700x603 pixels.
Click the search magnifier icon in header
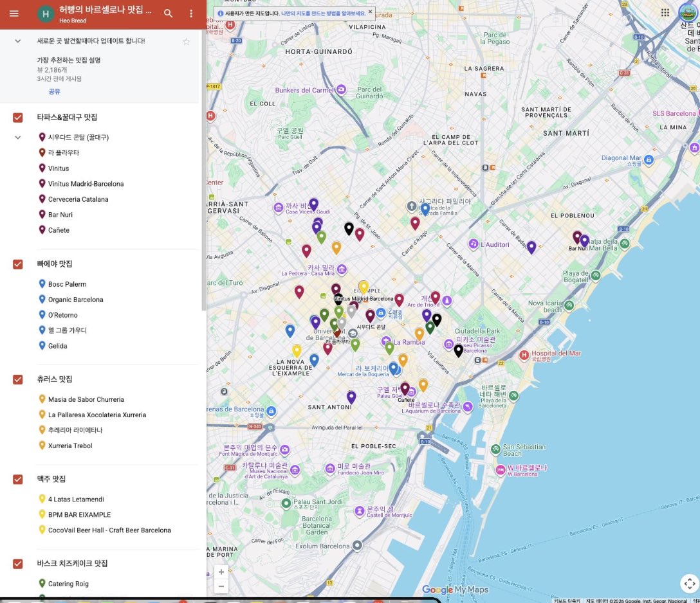tap(168, 14)
